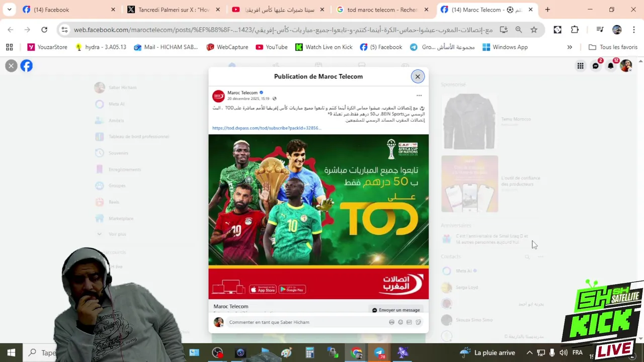Open Telegram from the taskbar
Viewport: 644px width, 362px height.
tap(379, 352)
